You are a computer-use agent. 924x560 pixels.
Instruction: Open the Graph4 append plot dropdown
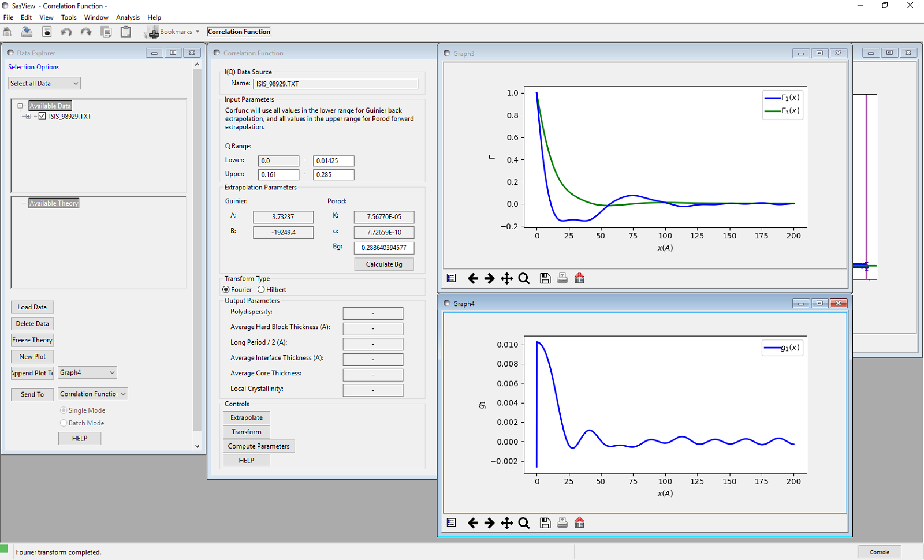click(x=87, y=373)
